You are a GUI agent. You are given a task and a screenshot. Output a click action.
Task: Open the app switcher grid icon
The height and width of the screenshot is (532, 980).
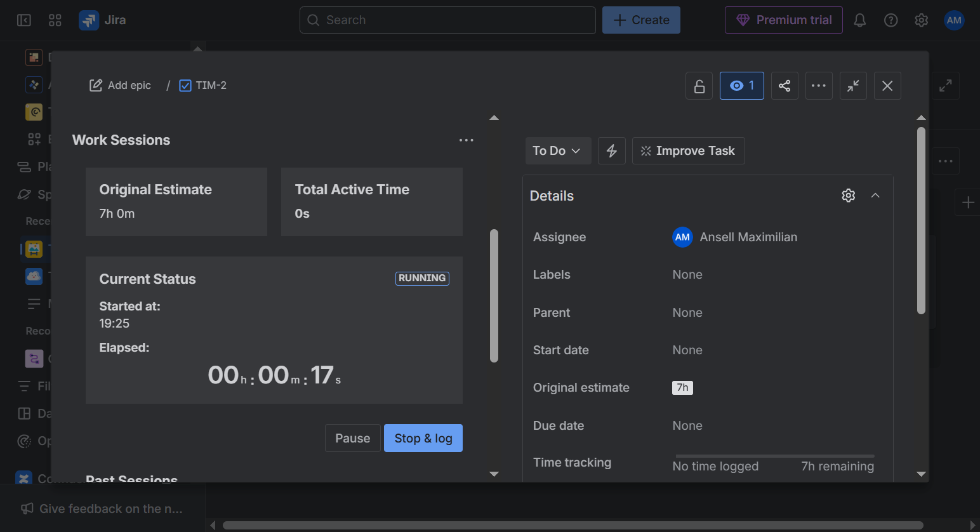[55, 20]
